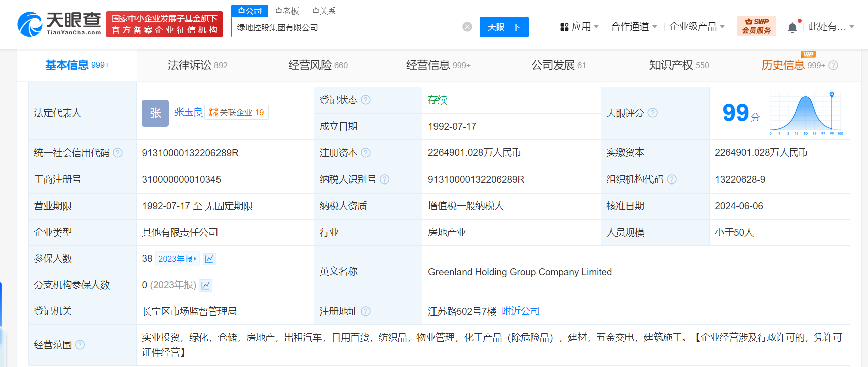Expand the 2023年报 year selector
Screen dimensions: 868x367
click(177, 259)
